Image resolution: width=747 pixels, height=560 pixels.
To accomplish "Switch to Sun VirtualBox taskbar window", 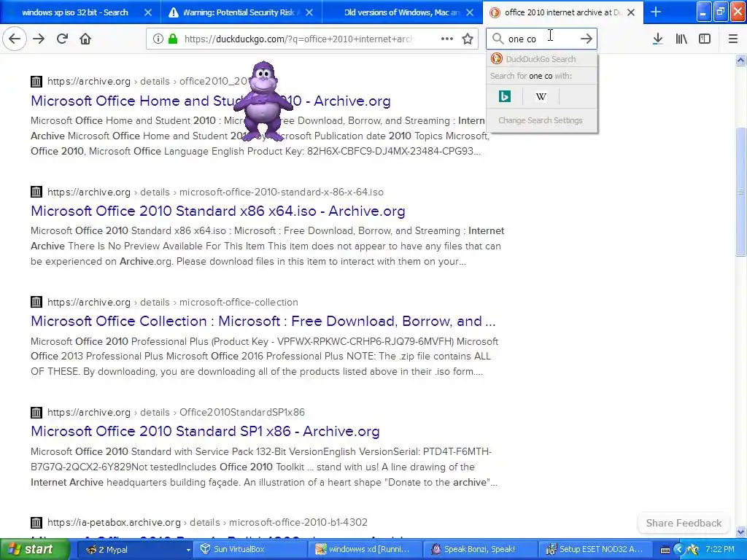I will tap(252, 549).
